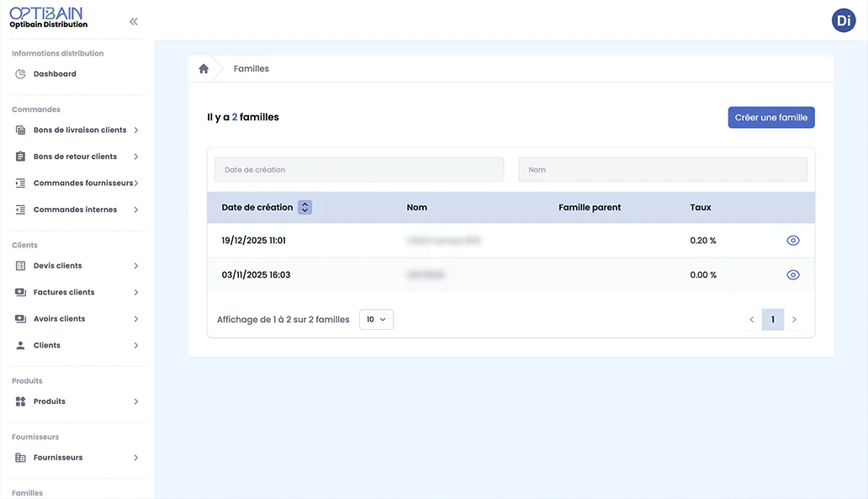Expand Clients menu chevron

click(x=136, y=346)
